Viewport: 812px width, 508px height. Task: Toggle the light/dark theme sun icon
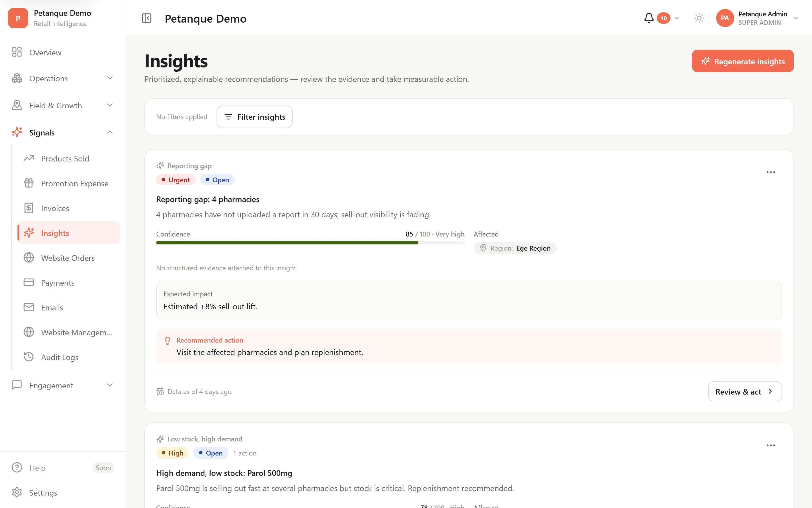click(x=699, y=18)
